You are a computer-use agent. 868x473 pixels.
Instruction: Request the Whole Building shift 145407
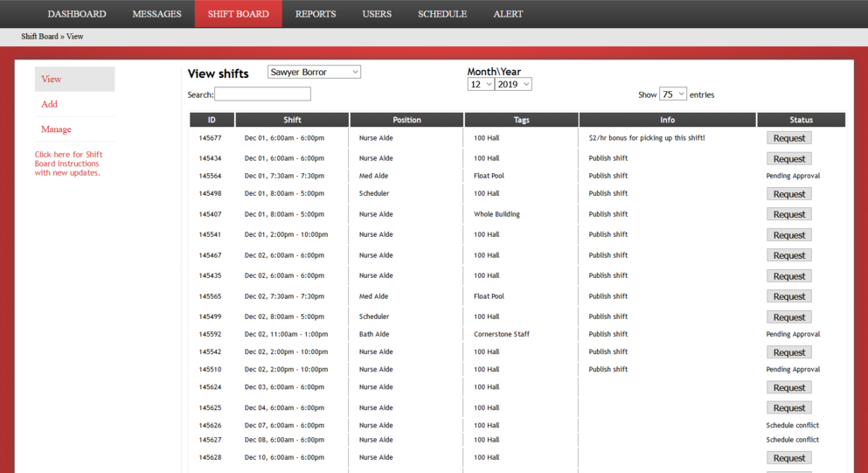click(788, 214)
